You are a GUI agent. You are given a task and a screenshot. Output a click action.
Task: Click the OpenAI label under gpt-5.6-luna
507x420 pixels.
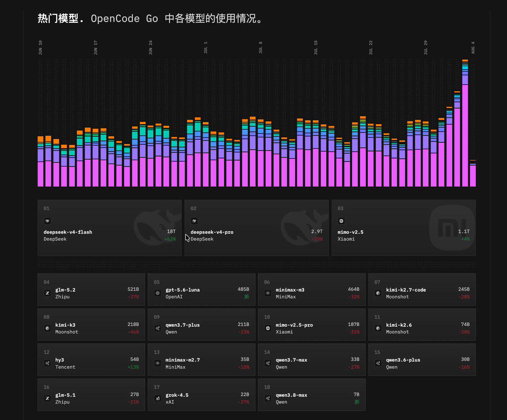click(x=174, y=297)
